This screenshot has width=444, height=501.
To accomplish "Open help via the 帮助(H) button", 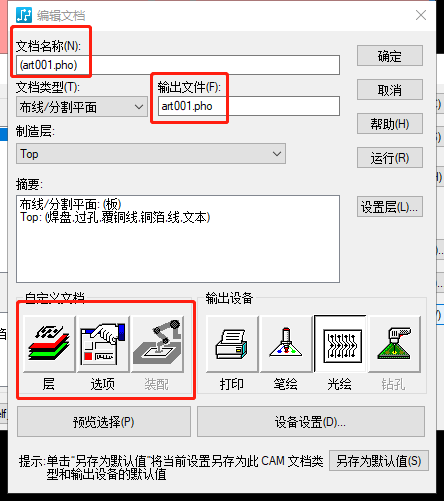I will pyautogui.click(x=390, y=124).
